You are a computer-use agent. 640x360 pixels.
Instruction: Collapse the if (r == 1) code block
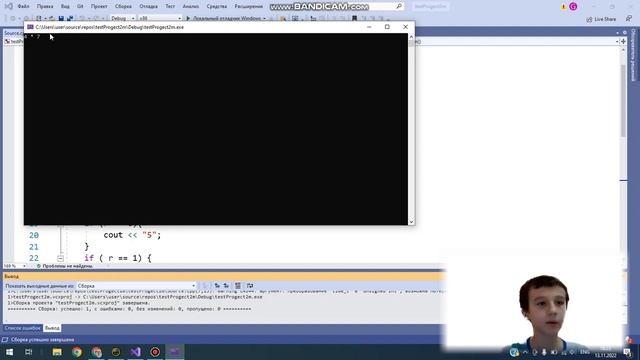[x=60, y=258]
